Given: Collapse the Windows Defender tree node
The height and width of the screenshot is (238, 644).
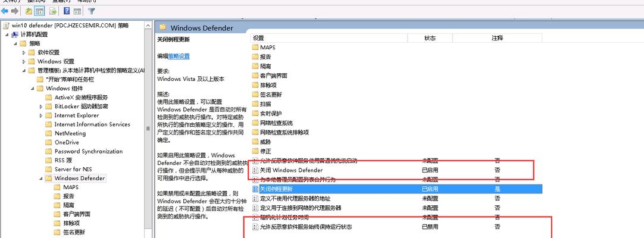Looking at the screenshot, I should click(41, 178).
